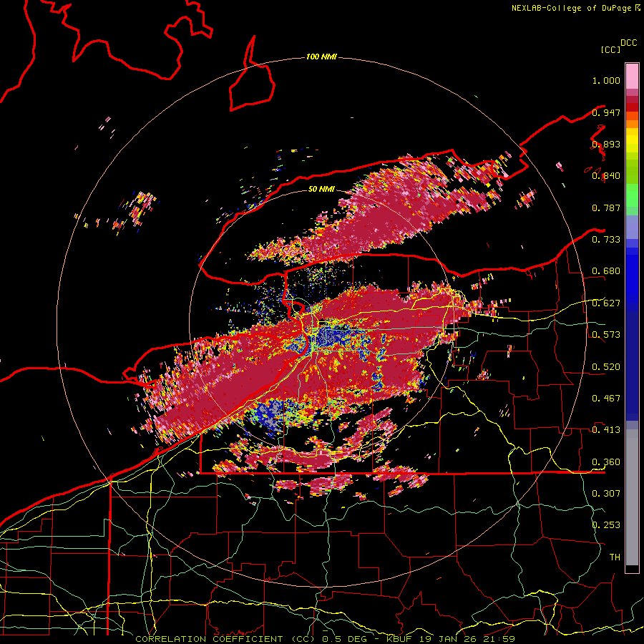Image resolution: width=644 pixels, height=644 pixels.
Task: Click the 50 NMI range ring label
Action: 321,189
